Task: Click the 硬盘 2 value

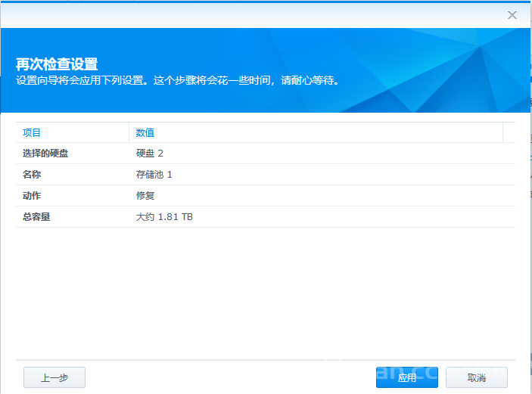Action: (150, 154)
